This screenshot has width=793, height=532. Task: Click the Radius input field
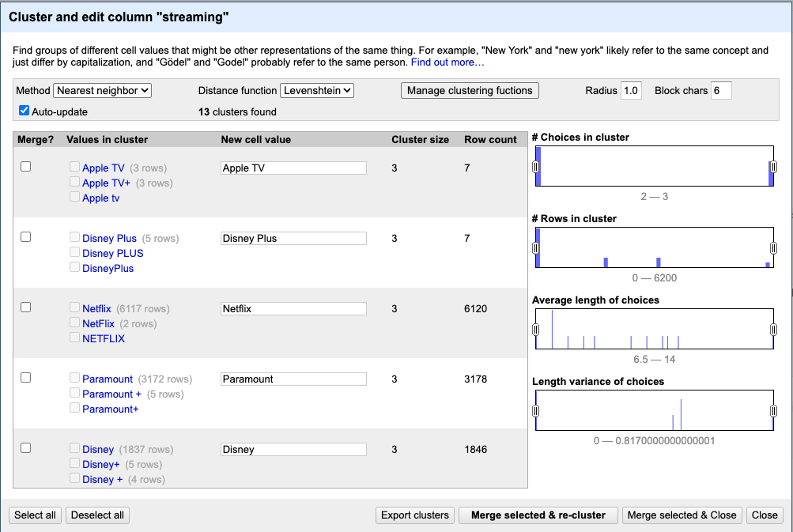coord(631,91)
